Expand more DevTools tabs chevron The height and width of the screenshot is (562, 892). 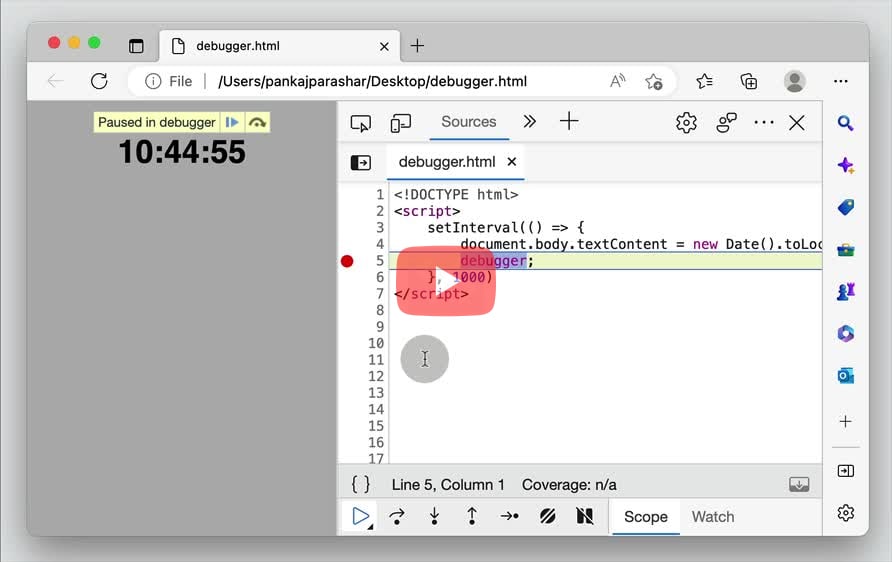pyautogui.click(x=530, y=122)
